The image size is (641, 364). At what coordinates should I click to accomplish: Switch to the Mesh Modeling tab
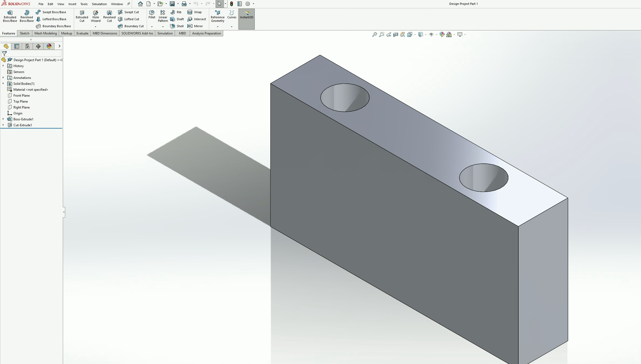[x=46, y=33]
